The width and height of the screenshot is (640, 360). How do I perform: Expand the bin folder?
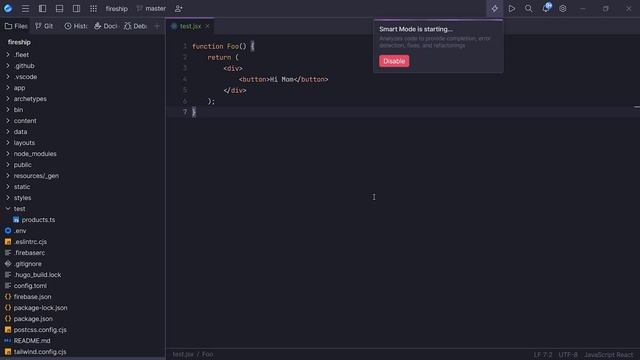8,110
